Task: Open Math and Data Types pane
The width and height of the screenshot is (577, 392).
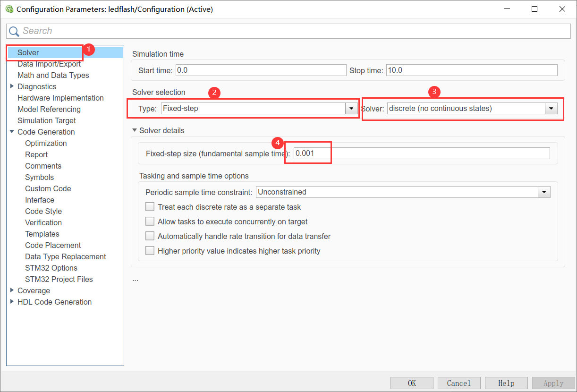Action: (x=53, y=75)
